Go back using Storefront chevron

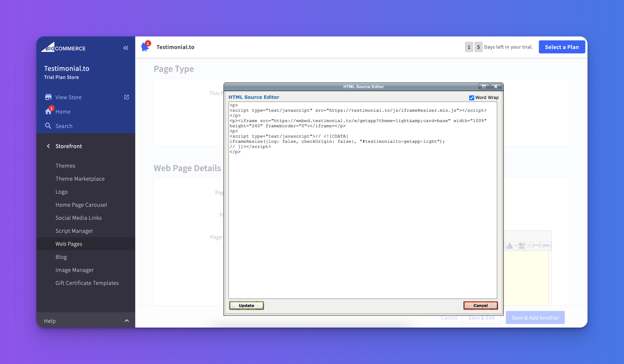coord(48,146)
